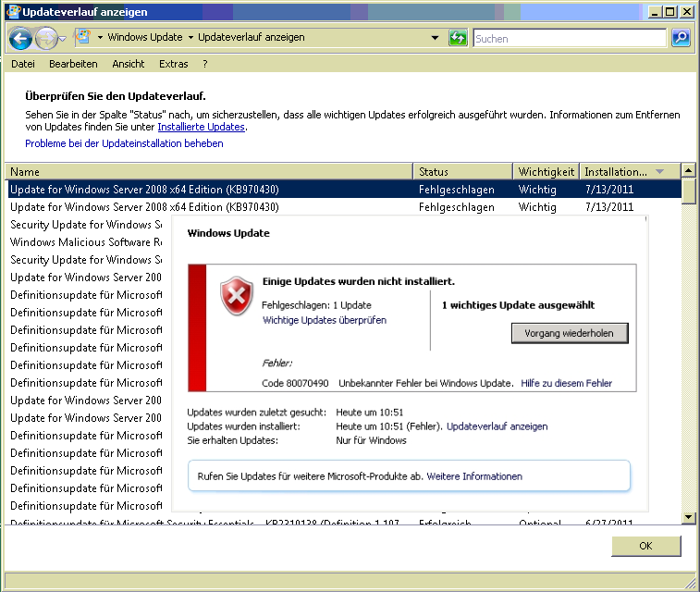Viewport: 700px width, 592px height.
Task: Expand the arrow before Windows Update breadcrumb
Action: click(100, 38)
